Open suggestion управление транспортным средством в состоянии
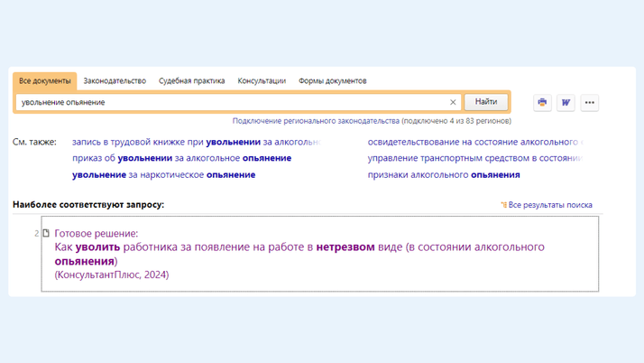 475,158
